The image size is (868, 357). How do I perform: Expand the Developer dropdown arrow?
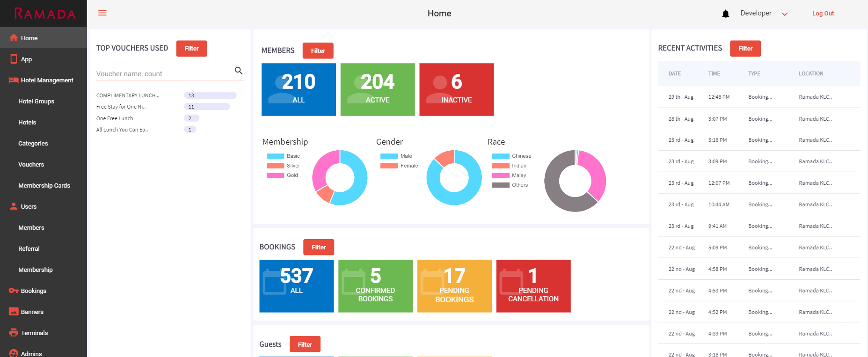[785, 14]
